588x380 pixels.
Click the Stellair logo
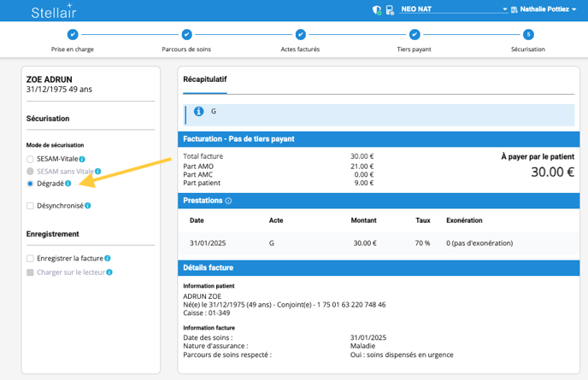coord(53,12)
